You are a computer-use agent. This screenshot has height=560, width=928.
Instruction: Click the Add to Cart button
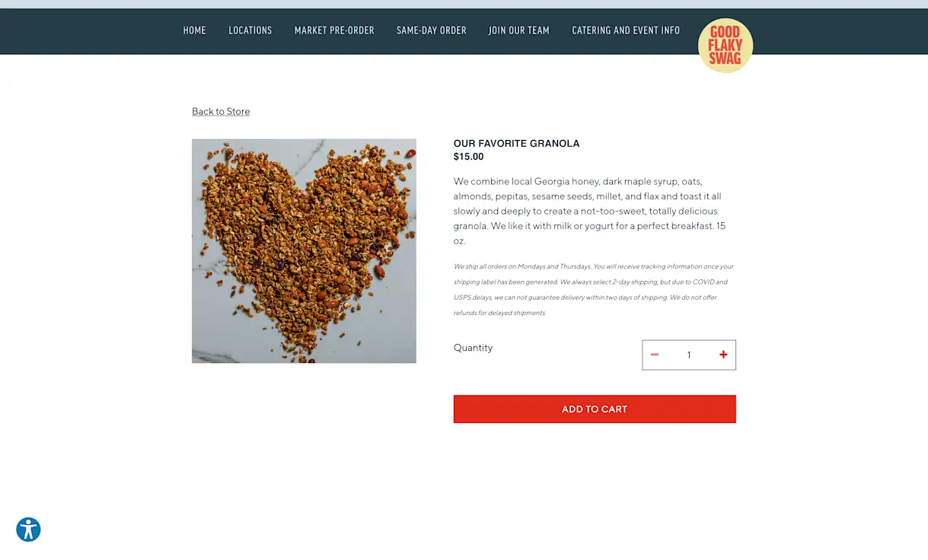click(595, 409)
